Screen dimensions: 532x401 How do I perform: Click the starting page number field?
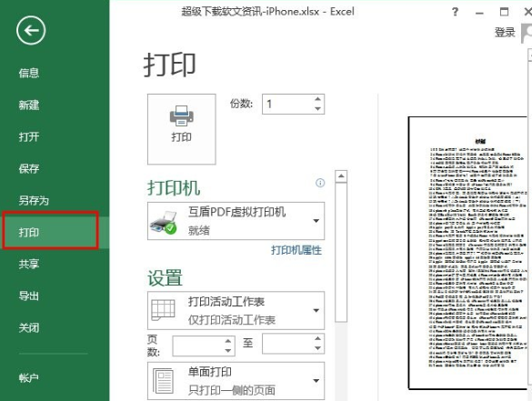(x=198, y=346)
